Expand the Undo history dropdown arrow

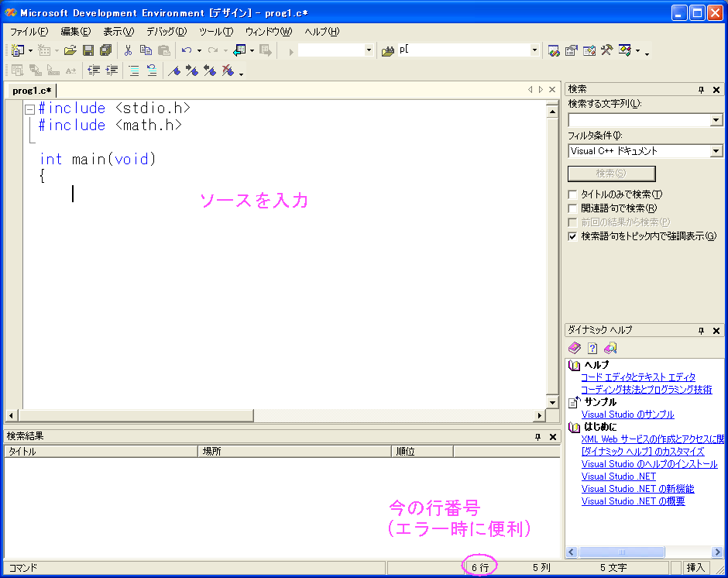tap(199, 50)
